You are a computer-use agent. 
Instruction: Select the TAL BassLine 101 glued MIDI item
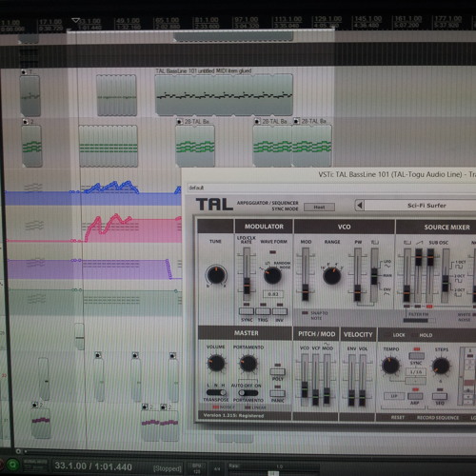click(224, 94)
